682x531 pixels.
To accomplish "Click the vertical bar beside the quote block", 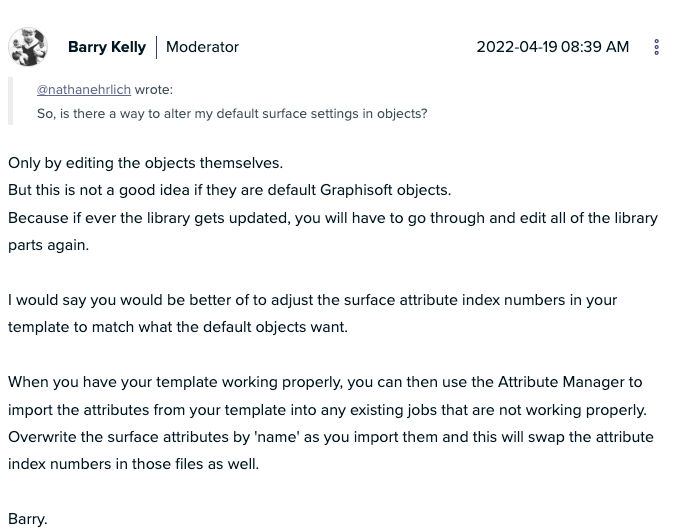I will (x=10, y=101).
